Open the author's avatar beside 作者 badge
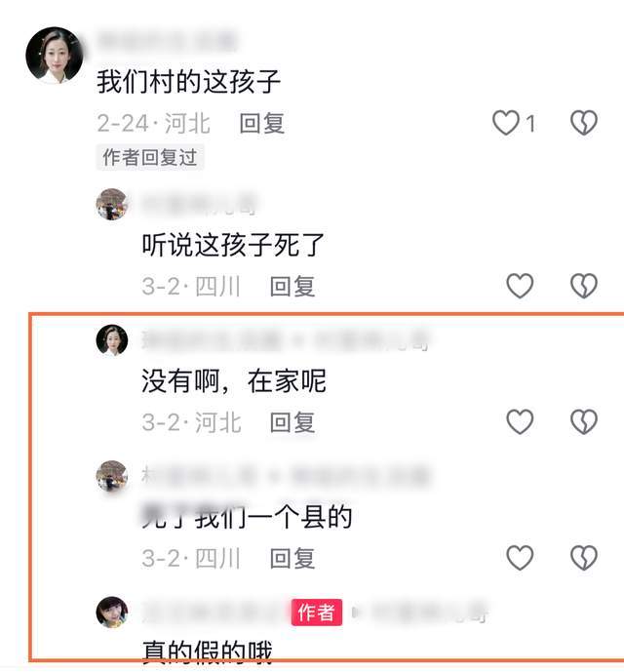The height and width of the screenshot is (672, 624). click(x=112, y=612)
